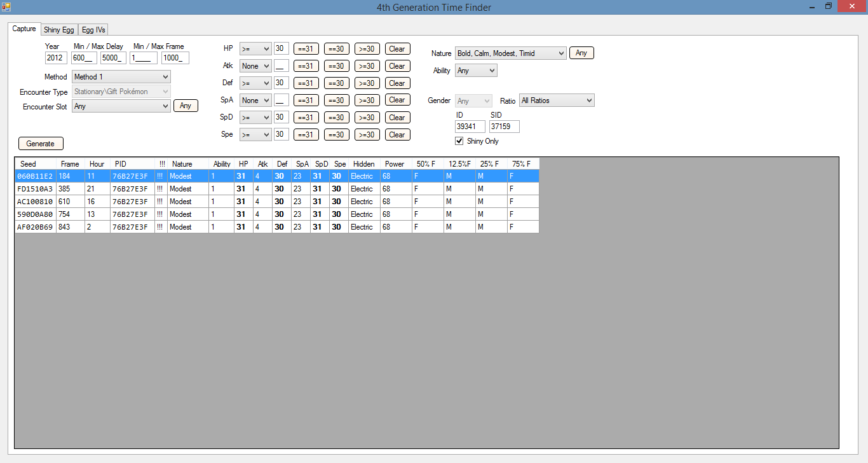Click Any button beside Nature
This screenshot has width=868, height=463.
pos(581,53)
